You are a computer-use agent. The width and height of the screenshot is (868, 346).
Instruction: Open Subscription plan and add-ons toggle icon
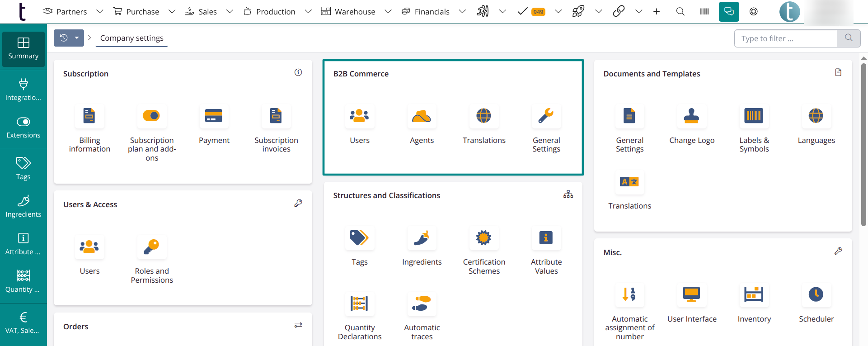tap(152, 116)
